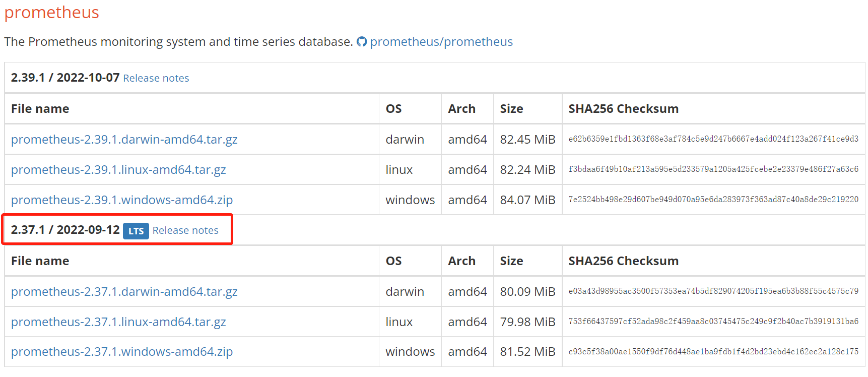The height and width of the screenshot is (377, 868).
Task: Download prometheus-2.37.1.windows-amd64.zip
Action: coord(122,352)
